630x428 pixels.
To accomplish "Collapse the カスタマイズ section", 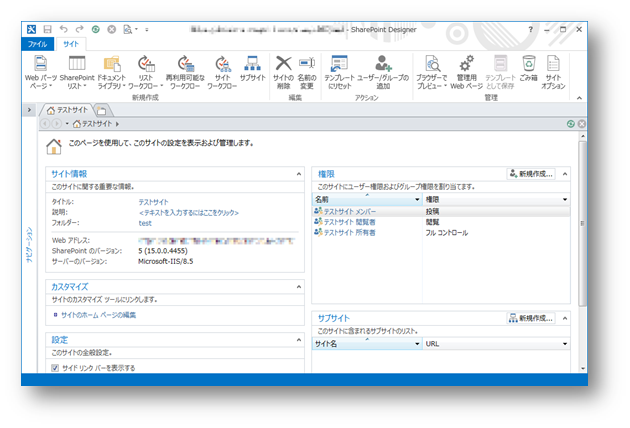I will point(298,287).
